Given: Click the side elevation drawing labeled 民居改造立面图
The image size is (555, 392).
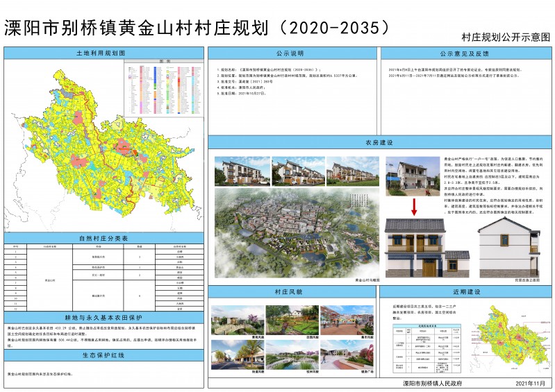Looking at the screenshot, I should (509, 248).
